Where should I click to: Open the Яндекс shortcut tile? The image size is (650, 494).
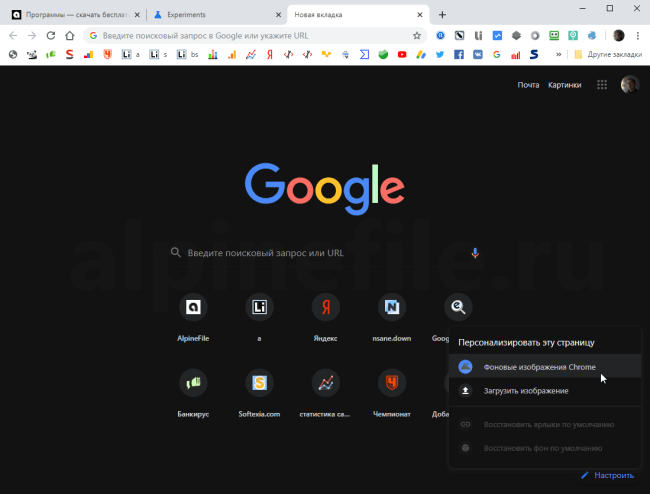326,317
